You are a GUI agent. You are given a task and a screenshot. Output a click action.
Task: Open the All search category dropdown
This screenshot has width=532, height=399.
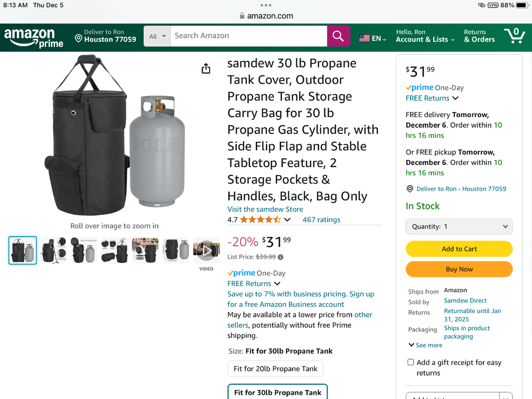pyautogui.click(x=157, y=36)
